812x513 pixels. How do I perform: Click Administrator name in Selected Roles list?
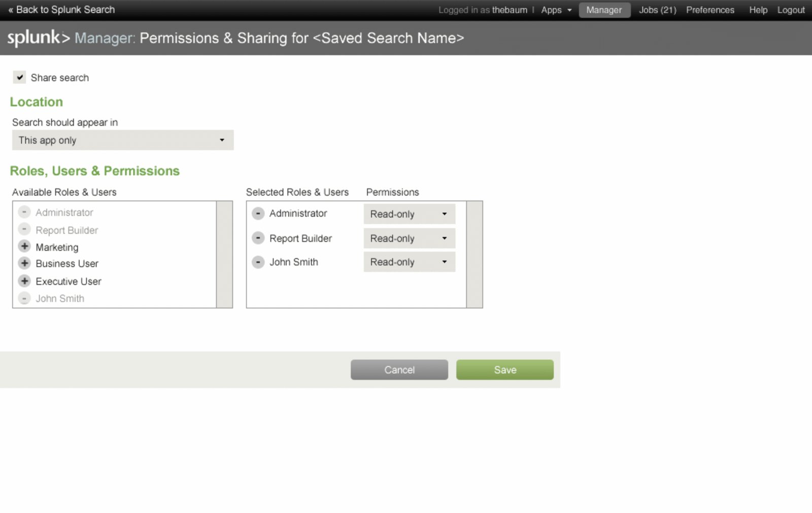[298, 214]
